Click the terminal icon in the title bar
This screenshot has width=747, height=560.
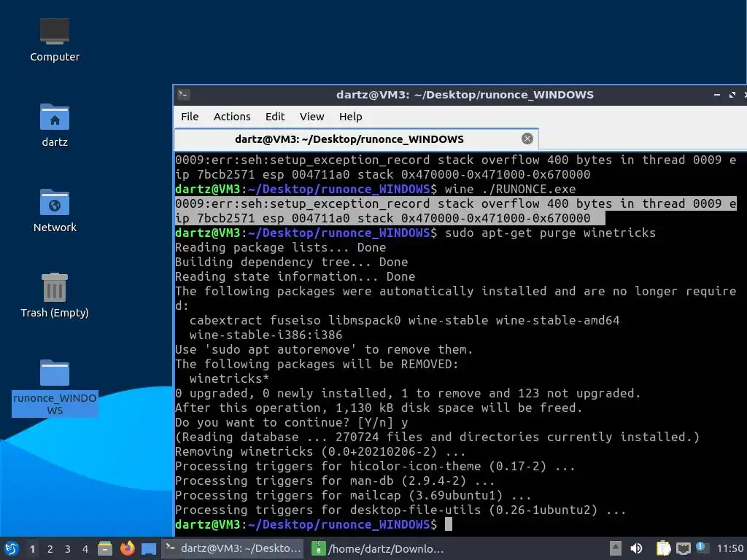pos(183,94)
